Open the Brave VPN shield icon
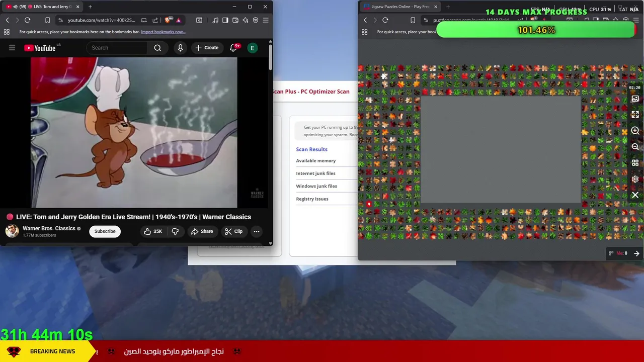The height and width of the screenshot is (362, 644). pos(256,20)
